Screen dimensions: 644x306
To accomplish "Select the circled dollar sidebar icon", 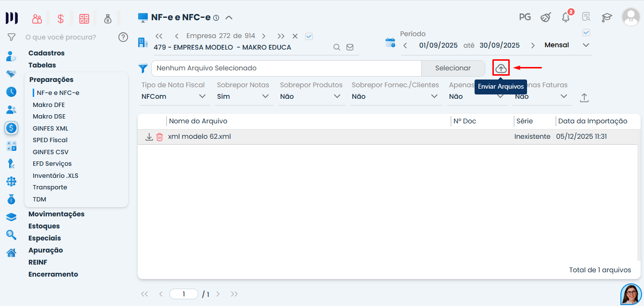I will [x=12, y=128].
